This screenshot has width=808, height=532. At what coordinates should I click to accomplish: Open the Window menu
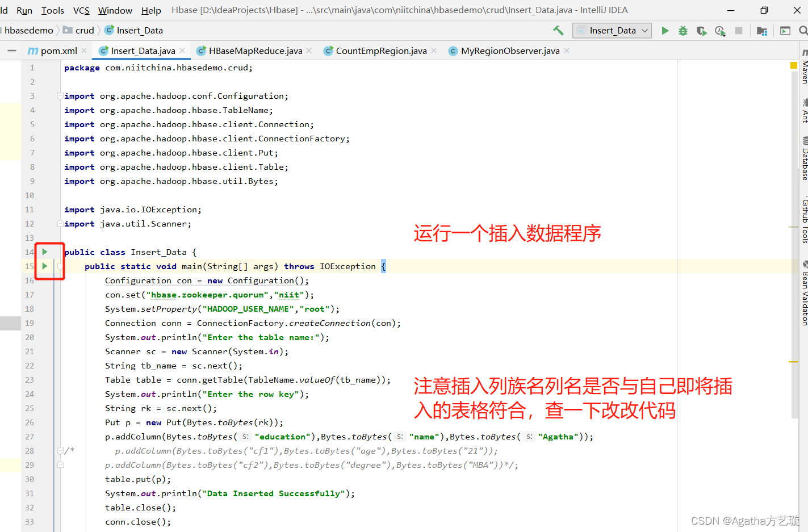(x=115, y=10)
